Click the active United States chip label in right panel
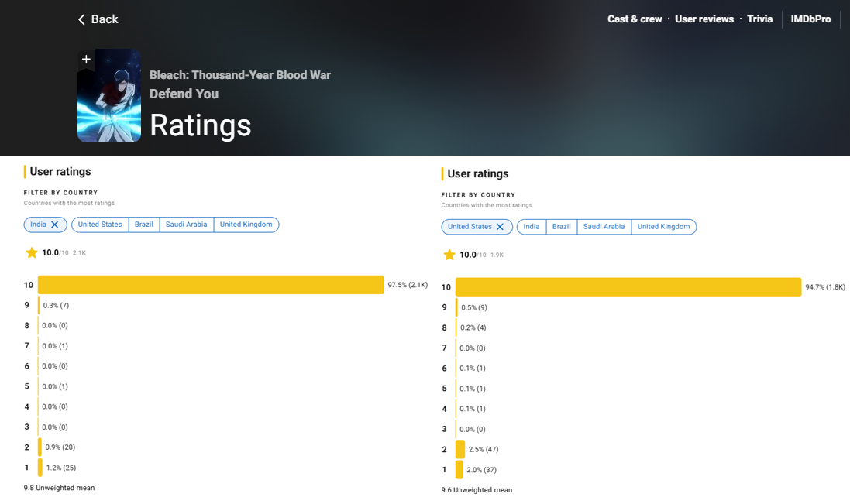850x504 pixels. [x=470, y=227]
